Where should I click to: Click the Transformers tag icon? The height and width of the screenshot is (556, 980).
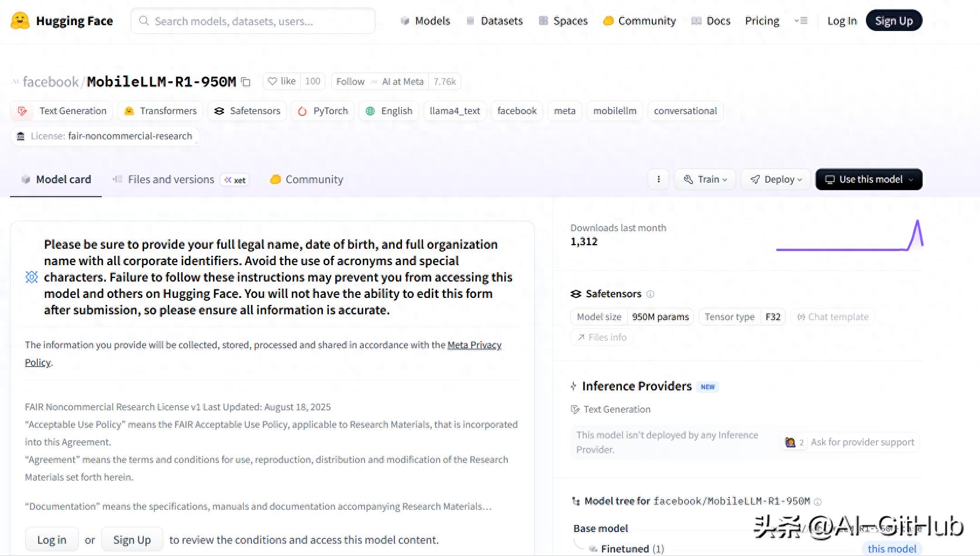click(129, 111)
